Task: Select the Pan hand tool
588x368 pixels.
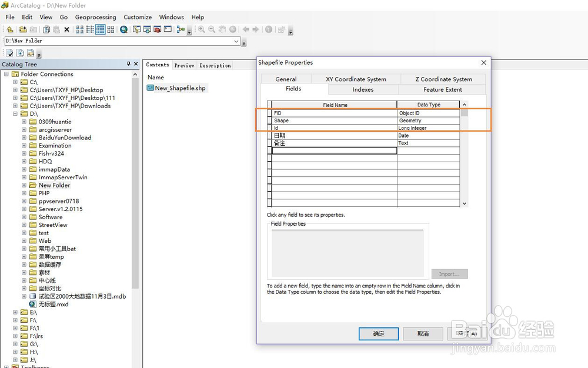Action: coord(222,29)
